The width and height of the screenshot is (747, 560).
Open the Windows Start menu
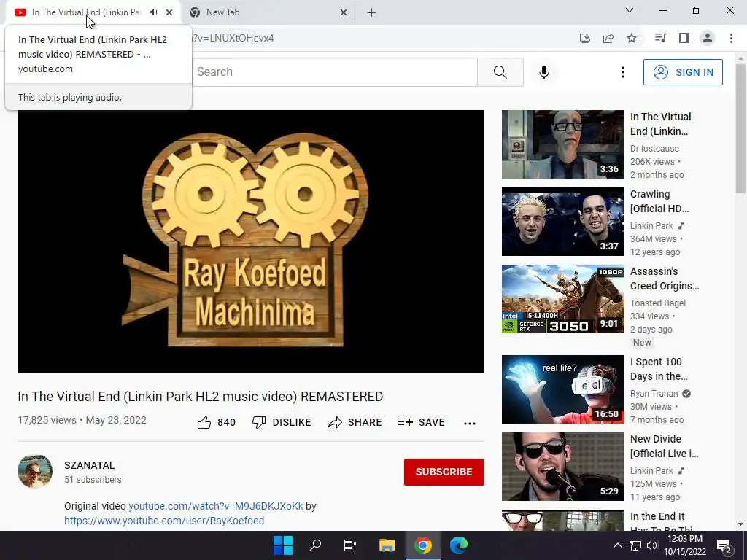(283, 545)
